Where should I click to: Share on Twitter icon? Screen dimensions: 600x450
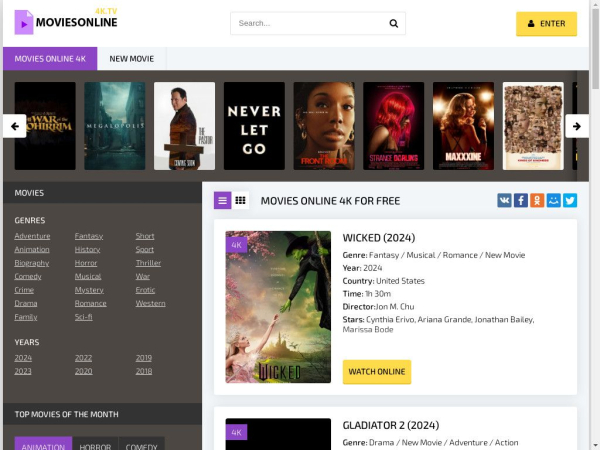[570, 201]
